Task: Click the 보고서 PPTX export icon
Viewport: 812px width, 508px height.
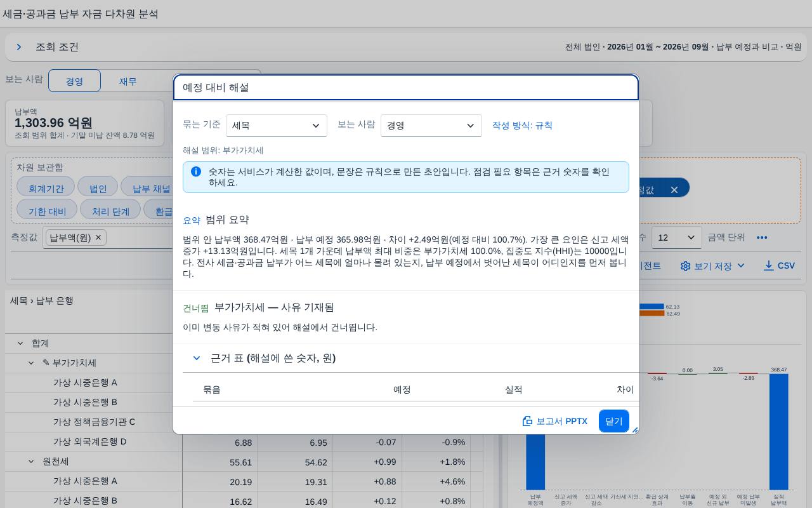Action: [x=527, y=421]
